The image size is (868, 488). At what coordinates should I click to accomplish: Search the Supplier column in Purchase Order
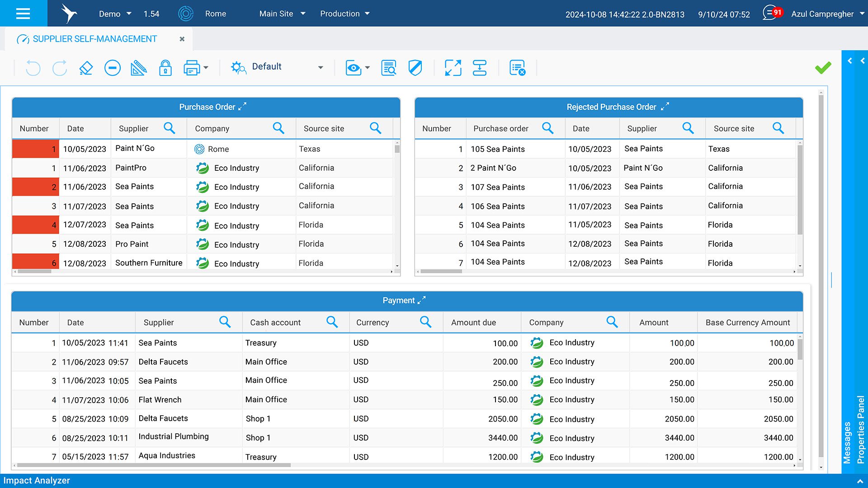(x=170, y=128)
